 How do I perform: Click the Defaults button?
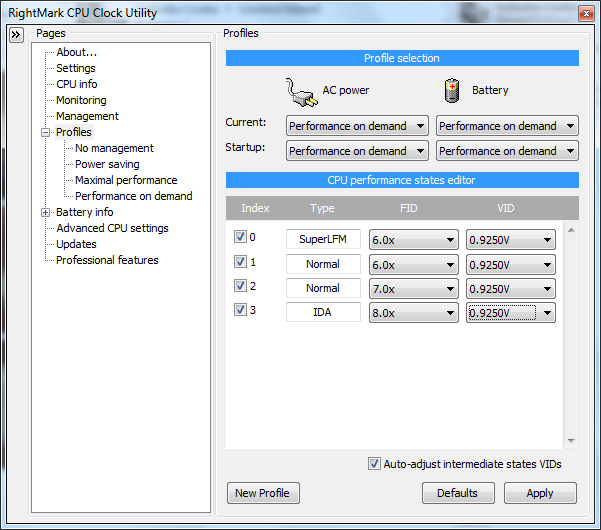click(458, 493)
